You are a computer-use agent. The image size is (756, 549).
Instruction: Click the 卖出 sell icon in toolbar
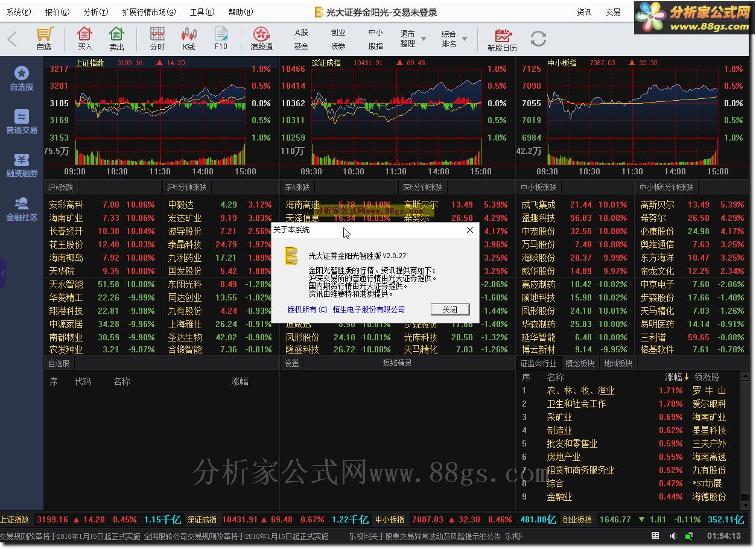pyautogui.click(x=116, y=39)
